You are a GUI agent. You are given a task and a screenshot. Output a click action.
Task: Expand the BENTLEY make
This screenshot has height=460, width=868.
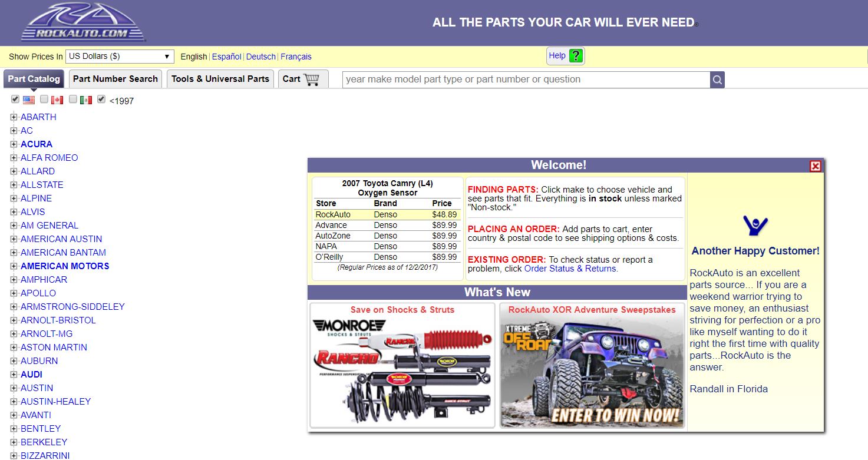pos(14,429)
